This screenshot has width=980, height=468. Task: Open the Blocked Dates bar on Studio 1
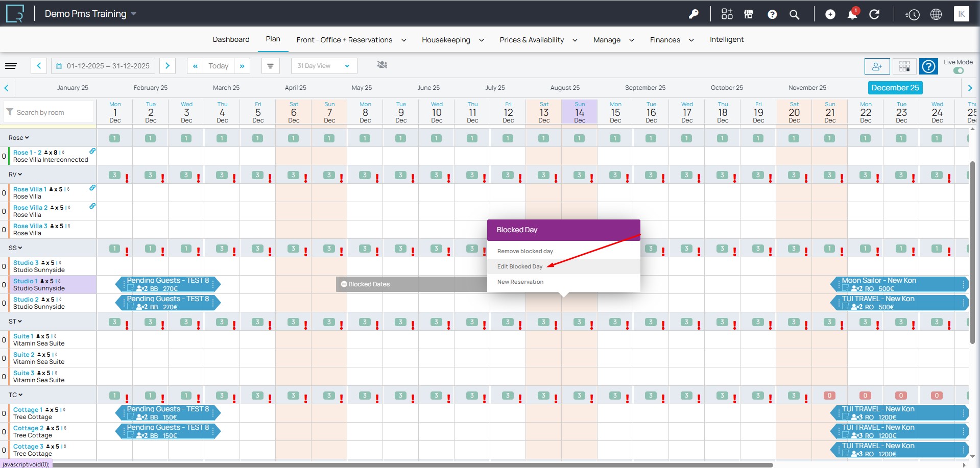pyautogui.click(x=412, y=284)
